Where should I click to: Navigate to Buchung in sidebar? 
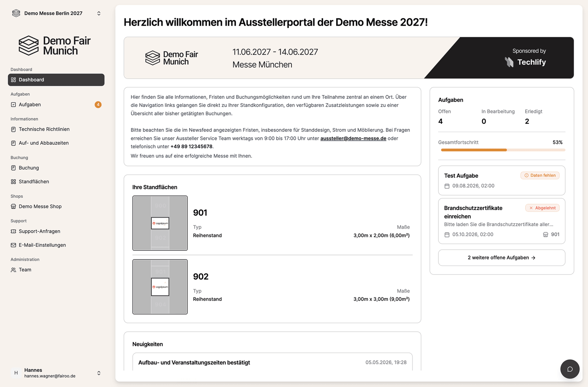pyautogui.click(x=56, y=168)
